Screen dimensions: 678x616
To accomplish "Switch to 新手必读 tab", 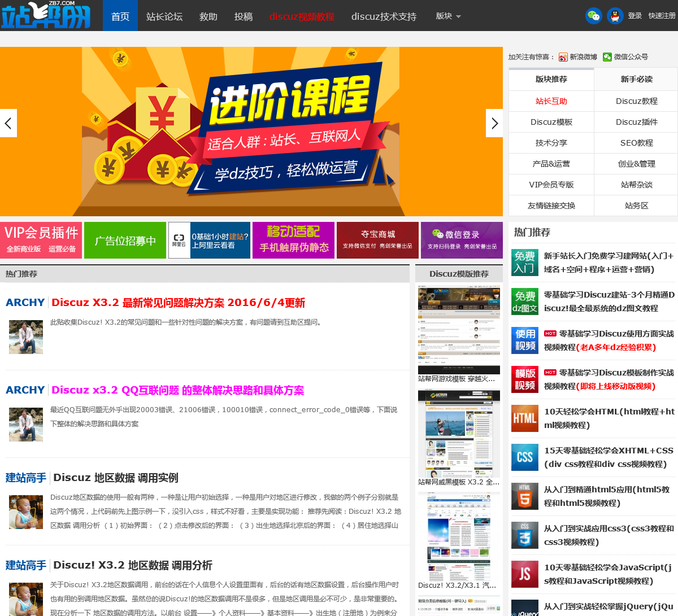I will 636,79.
